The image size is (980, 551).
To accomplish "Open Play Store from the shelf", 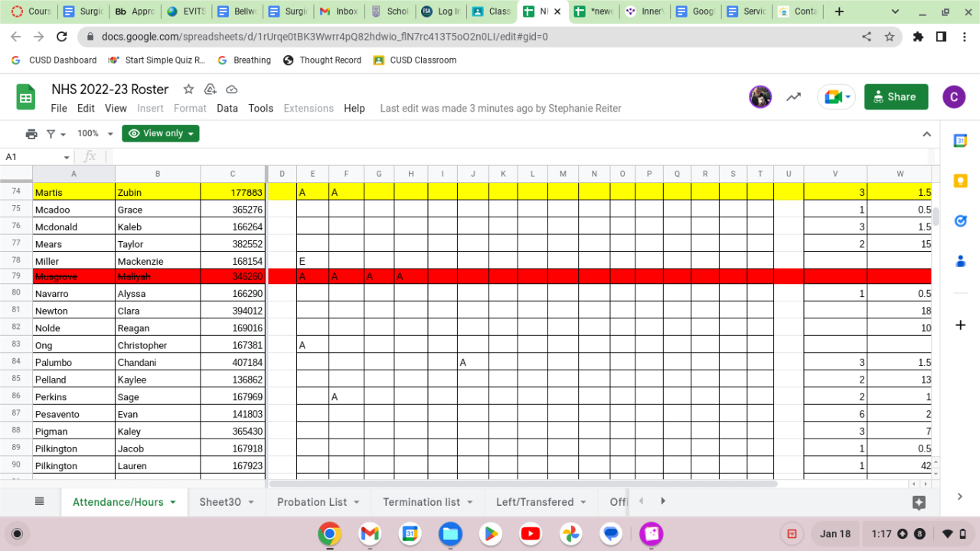I will coord(490,533).
